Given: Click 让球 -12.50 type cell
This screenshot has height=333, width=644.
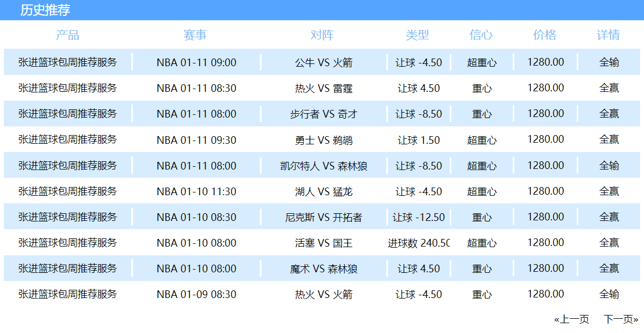Looking at the screenshot, I should click(419, 217).
